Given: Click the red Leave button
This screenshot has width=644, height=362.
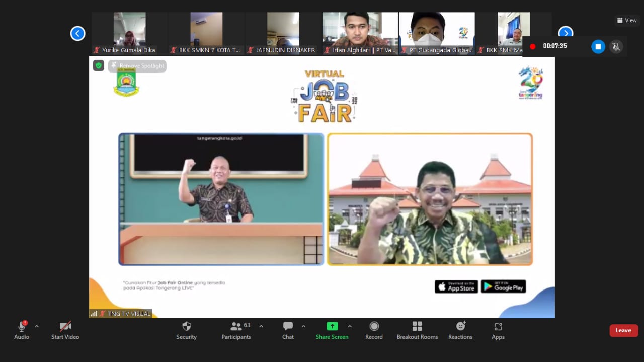Looking at the screenshot, I should [623, 330].
